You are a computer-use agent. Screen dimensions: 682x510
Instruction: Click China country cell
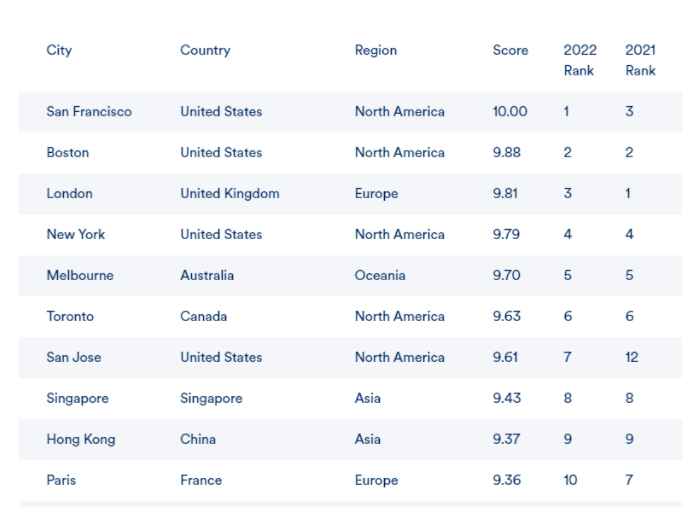[198, 439]
